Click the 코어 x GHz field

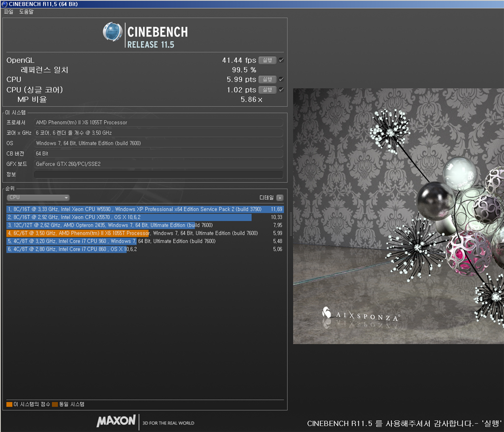[158, 133]
